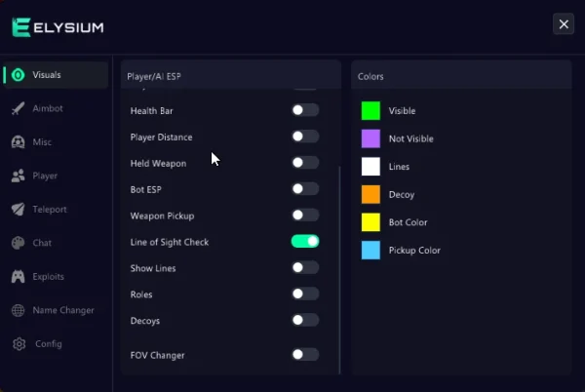Open the green Visible color swatch
Image resolution: width=585 pixels, height=392 pixels.
(370, 111)
